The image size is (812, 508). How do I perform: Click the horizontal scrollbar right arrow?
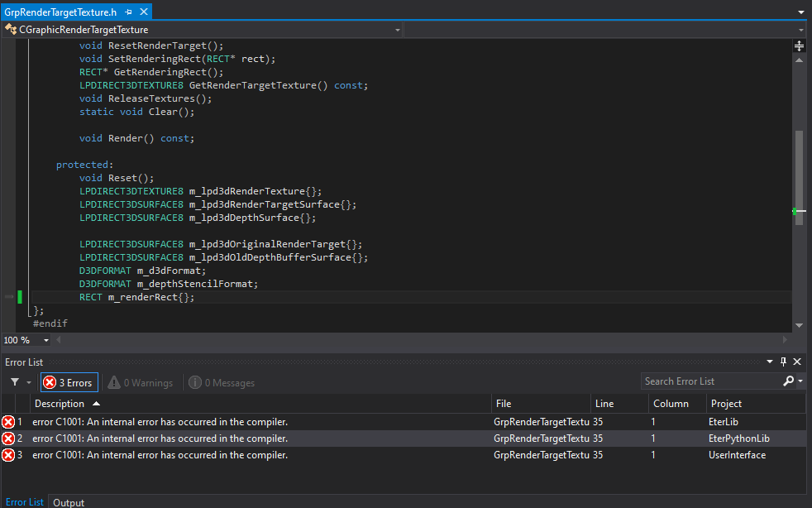[x=785, y=340]
